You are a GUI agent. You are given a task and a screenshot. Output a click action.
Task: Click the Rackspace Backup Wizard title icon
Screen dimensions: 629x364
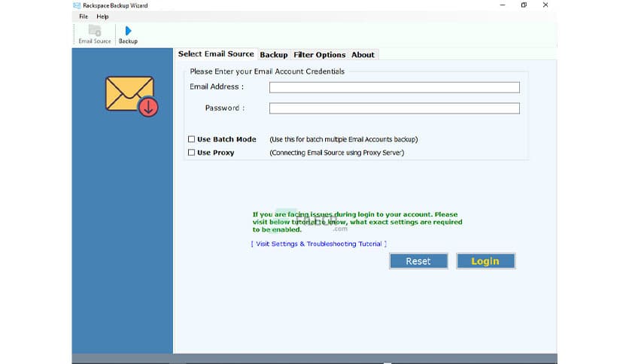coord(77,5)
